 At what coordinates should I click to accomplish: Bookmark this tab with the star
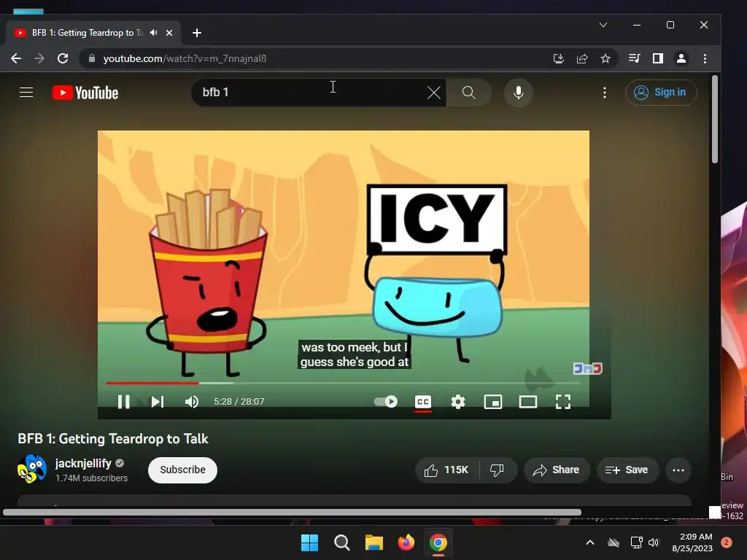coord(605,58)
